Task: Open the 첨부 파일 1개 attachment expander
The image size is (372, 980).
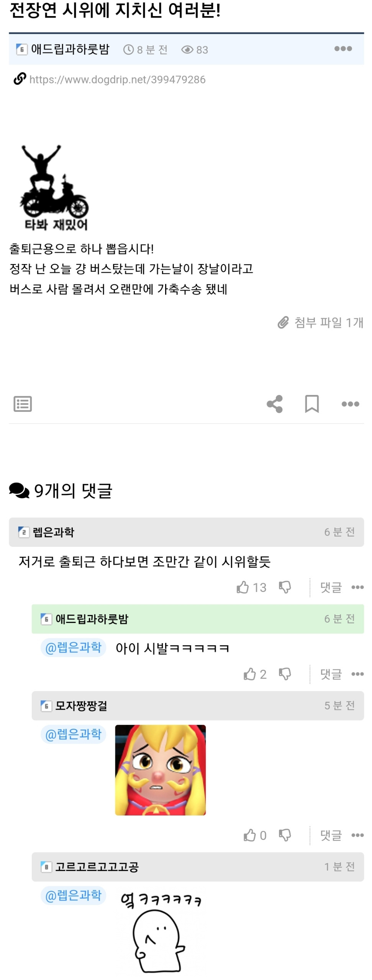Action: [320, 323]
